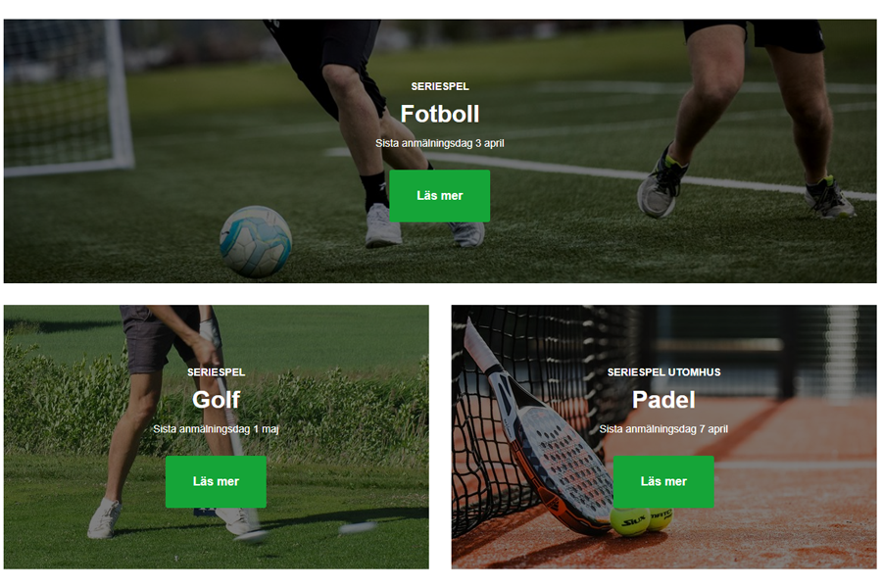Select the SERIESPEL label above Fotboll
The width and height of the screenshot is (882, 588).
click(x=440, y=86)
